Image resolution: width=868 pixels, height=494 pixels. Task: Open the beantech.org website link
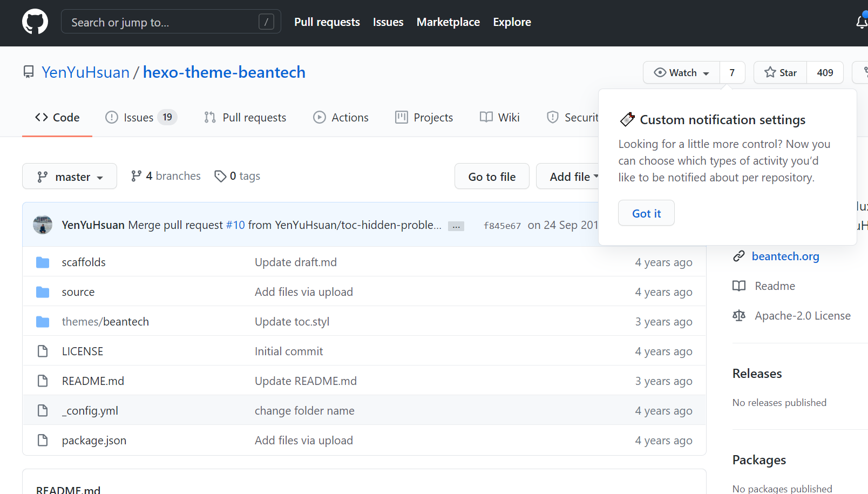point(785,256)
